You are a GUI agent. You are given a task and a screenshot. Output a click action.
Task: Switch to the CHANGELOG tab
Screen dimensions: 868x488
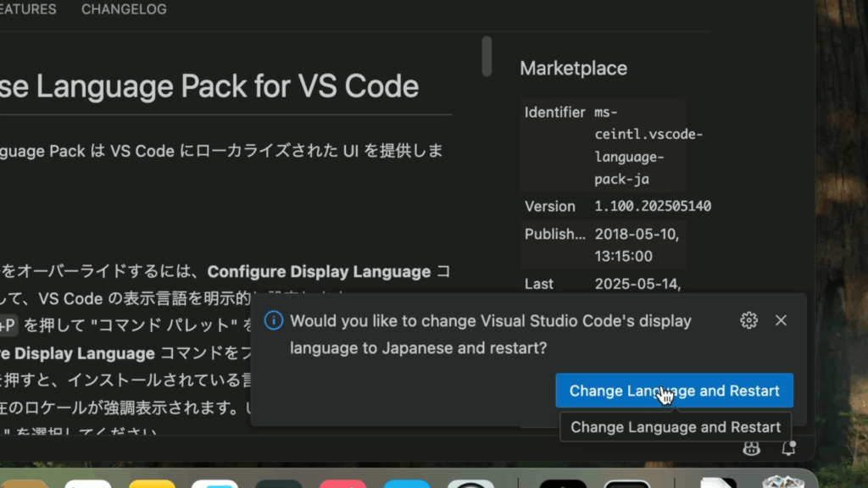pos(124,10)
